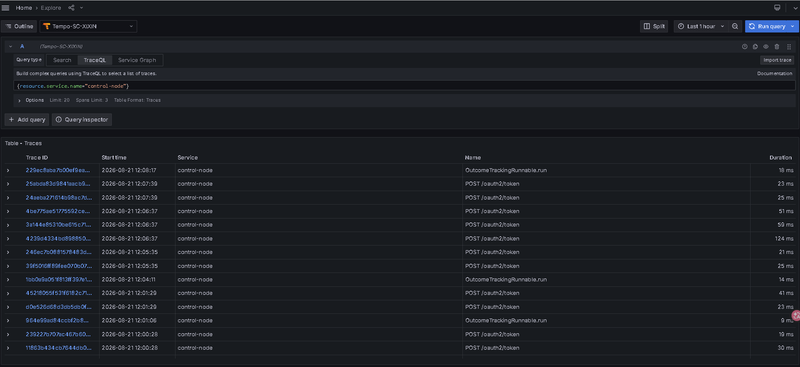Open trace 4be775ae51775592ce

coord(58,211)
